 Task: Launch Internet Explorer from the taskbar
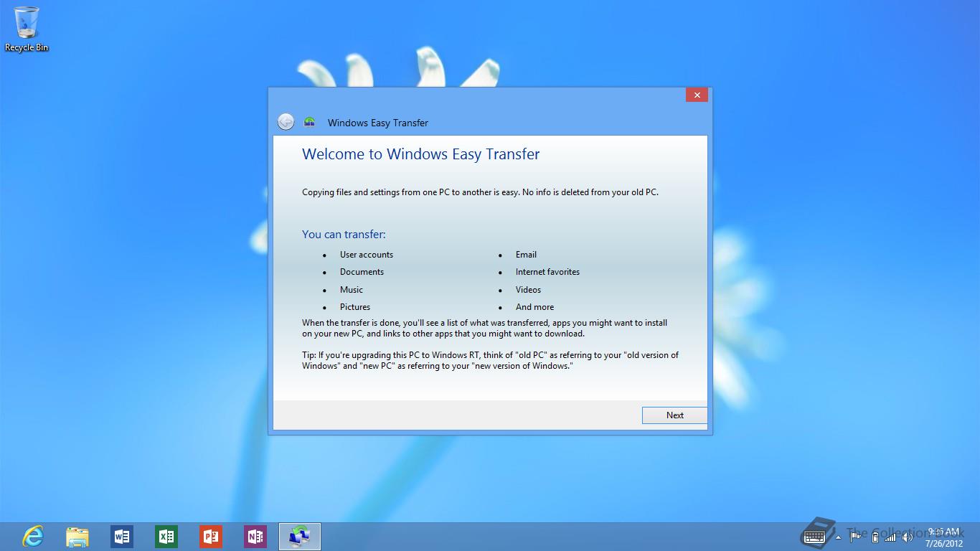tap(33, 537)
